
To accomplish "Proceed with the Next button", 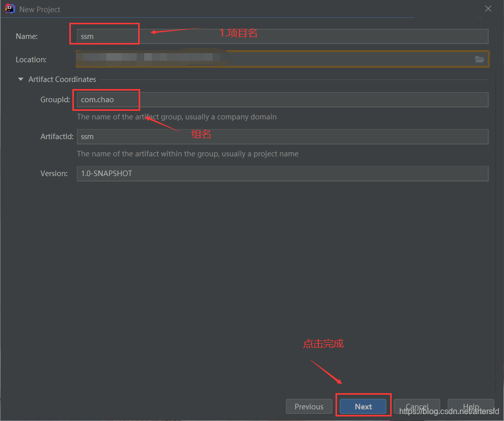I will point(363,406).
